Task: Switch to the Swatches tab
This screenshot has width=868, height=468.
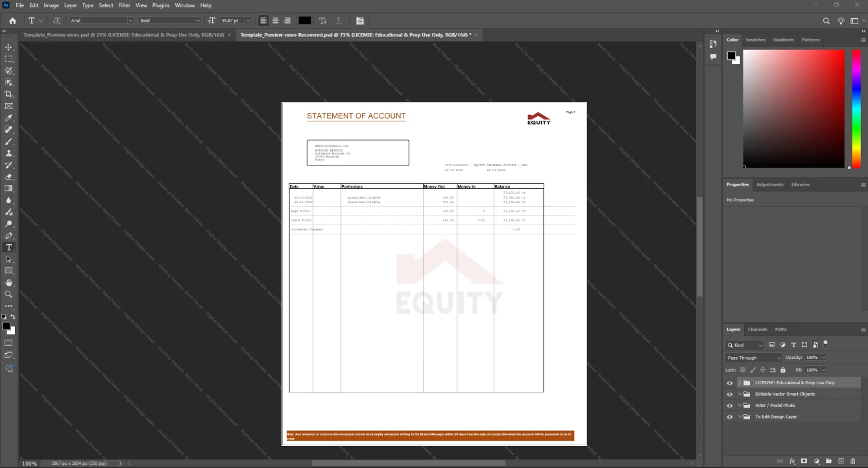Action: pos(756,40)
